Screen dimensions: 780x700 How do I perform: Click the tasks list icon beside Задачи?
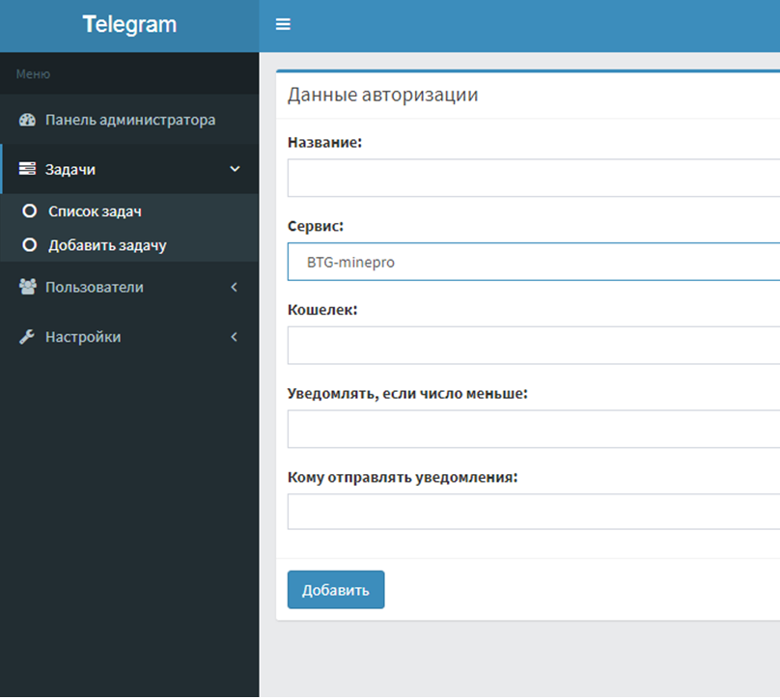pyautogui.click(x=27, y=169)
